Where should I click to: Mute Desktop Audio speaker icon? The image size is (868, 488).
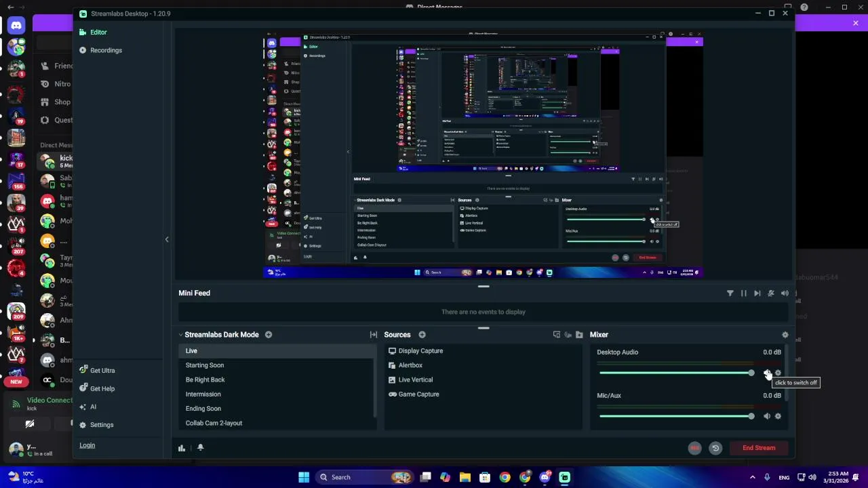coord(767,373)
